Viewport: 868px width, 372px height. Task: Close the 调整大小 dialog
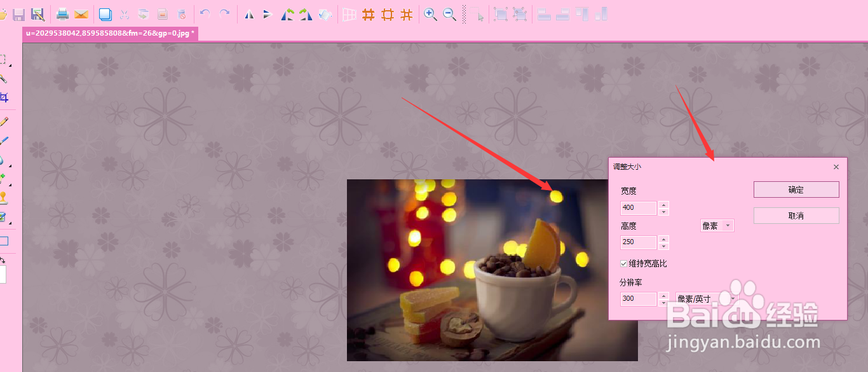tap(836, 167)
